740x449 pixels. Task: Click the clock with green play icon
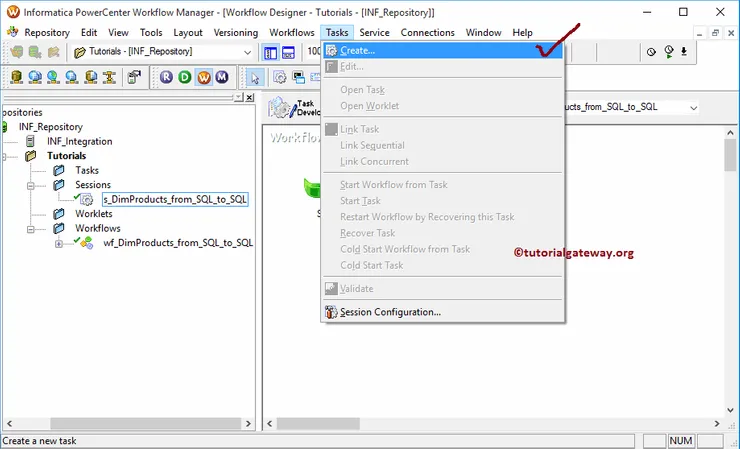pyautogui.click(x=668, y=52)
